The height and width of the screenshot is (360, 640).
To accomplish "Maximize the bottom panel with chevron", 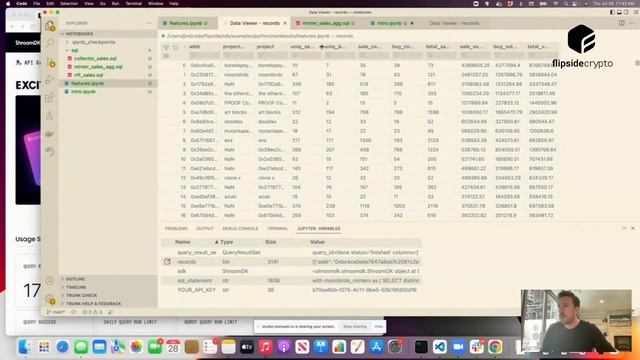I will pos(624,229).
